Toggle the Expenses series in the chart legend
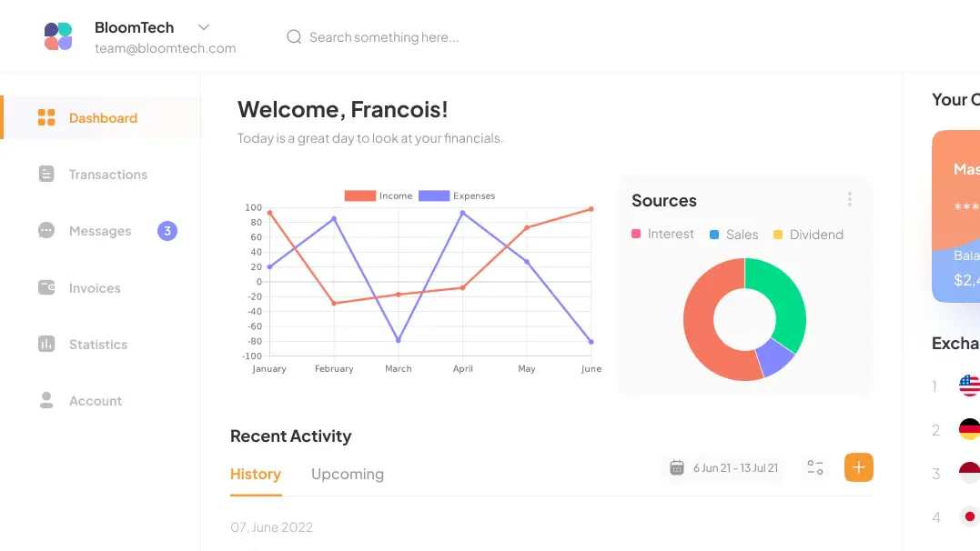 (x=456, y=195)
